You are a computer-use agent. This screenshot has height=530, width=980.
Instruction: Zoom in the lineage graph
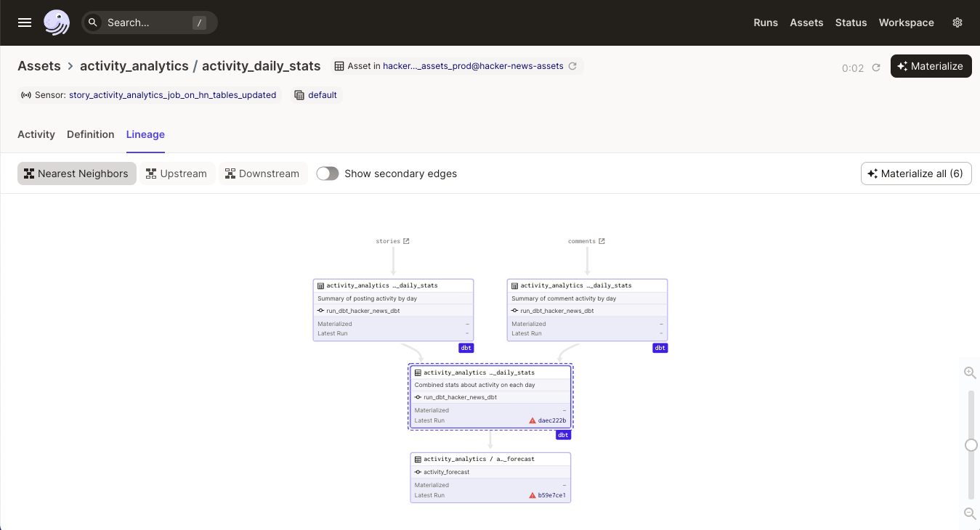coord(970,372)
